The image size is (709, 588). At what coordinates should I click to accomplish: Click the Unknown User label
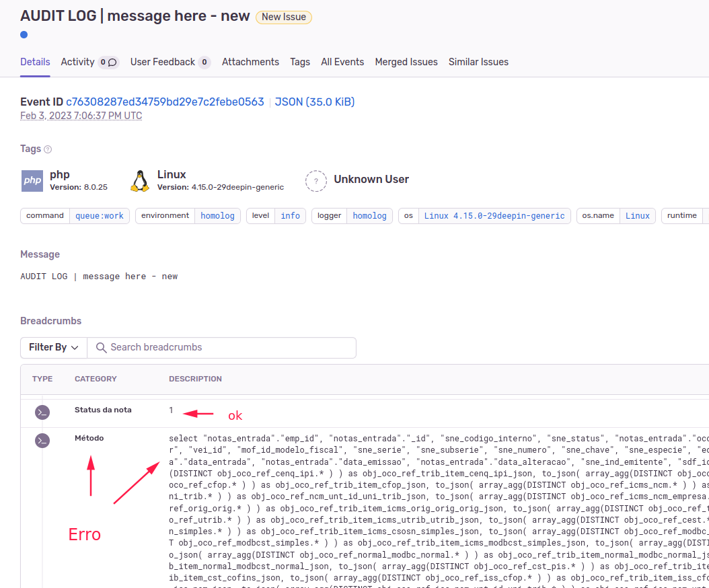click(371, 180)
